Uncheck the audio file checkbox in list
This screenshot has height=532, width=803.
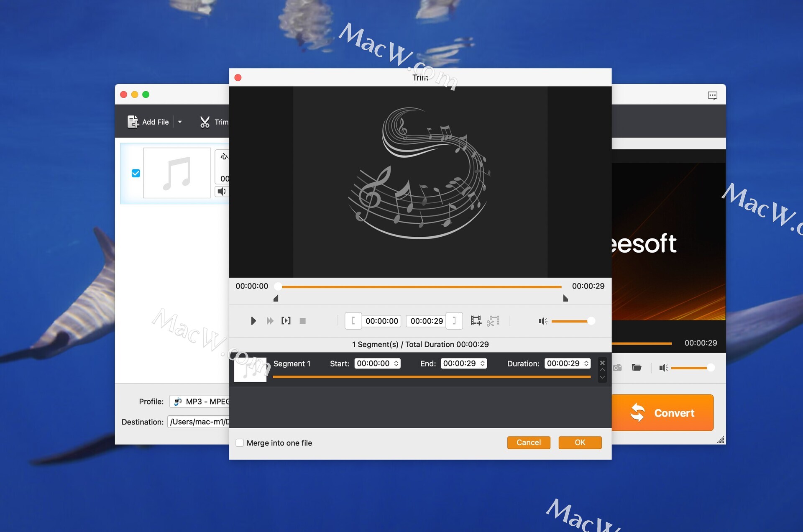(136, 173)
